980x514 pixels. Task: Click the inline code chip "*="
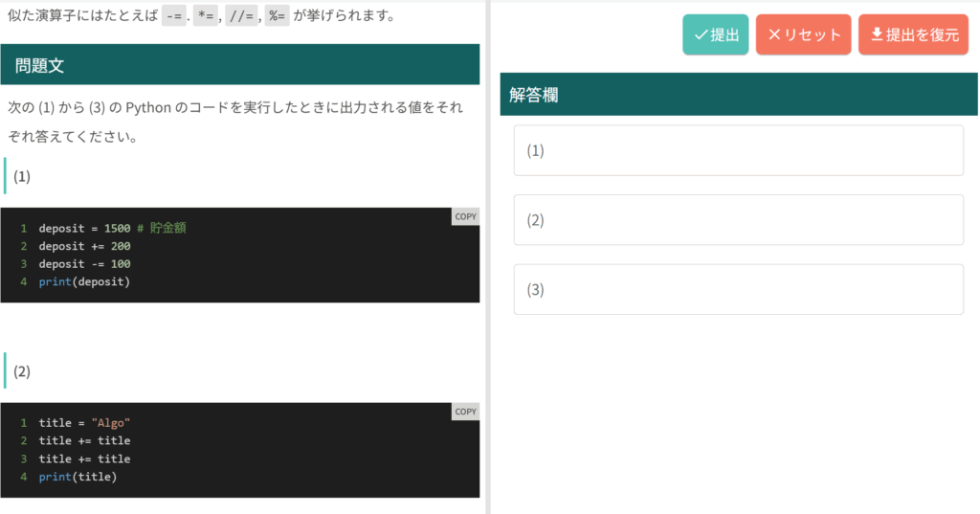[205, 16]
